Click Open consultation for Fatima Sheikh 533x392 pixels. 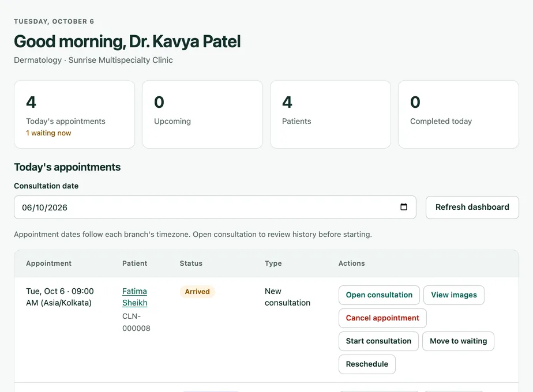click(379, 295)
